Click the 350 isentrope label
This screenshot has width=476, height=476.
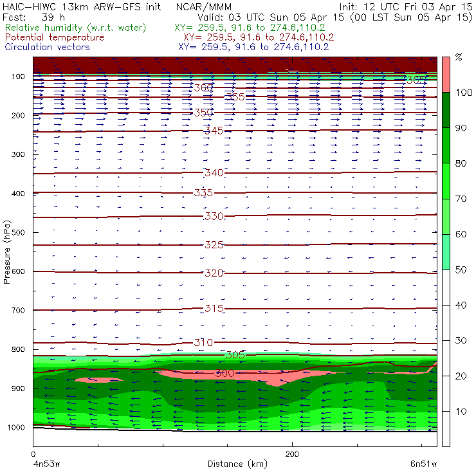[203, 113]
